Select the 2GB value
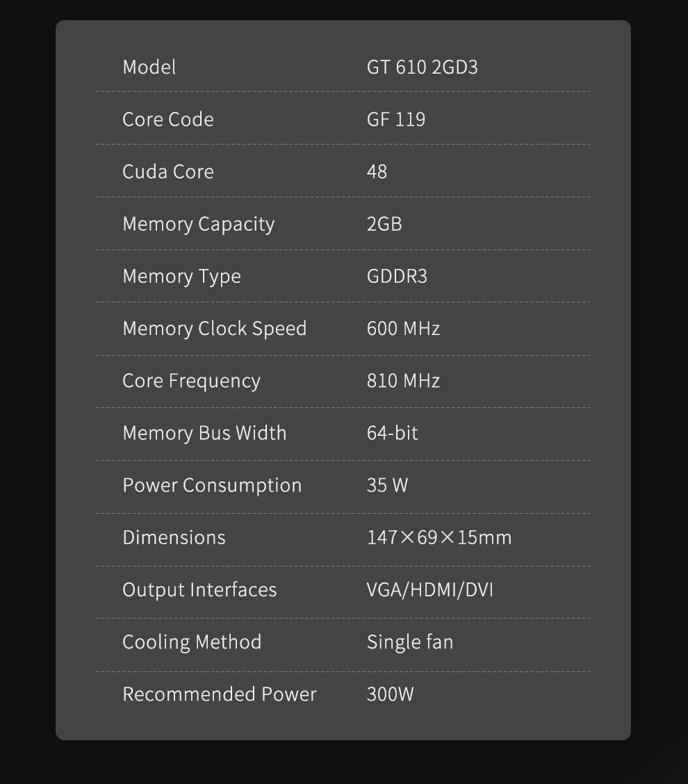 tap(384, 224)
